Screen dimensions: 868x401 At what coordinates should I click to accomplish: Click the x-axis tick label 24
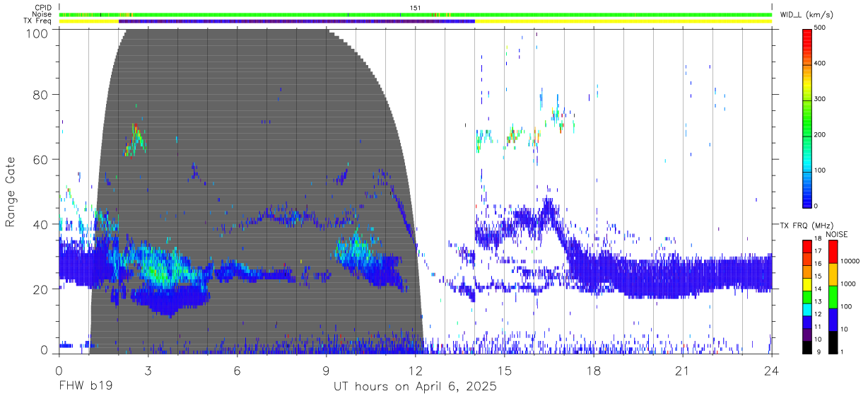(x=771, y=371)
